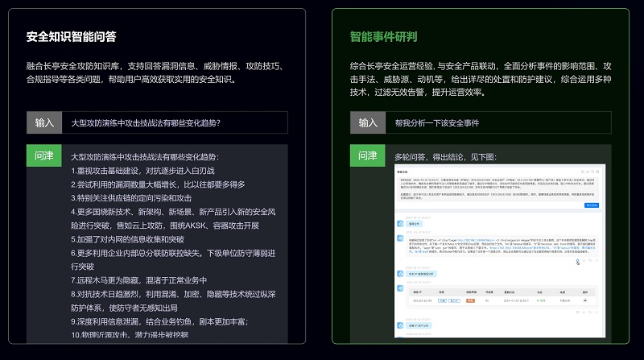Click the answer line 3.特别关注供应链的定向污染和攻击

tap(131, 198)
